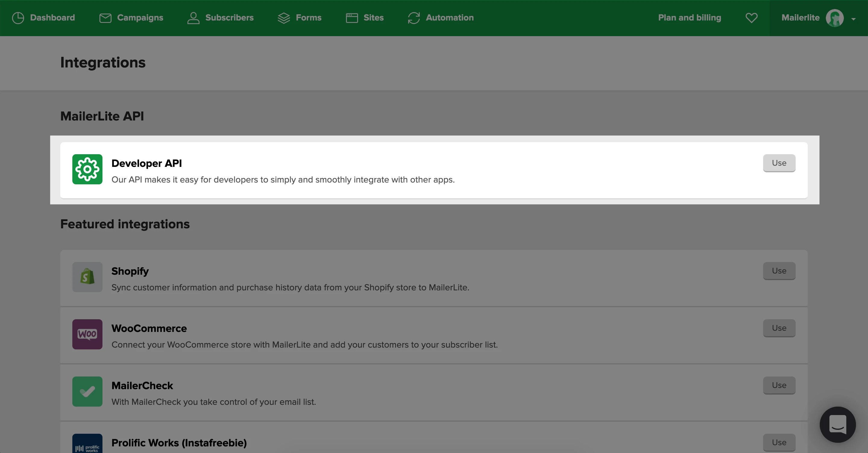Image resolution: width=868 pixels, height=453 pixels.
Task: Open the chat support bubble
Action: (x=838, y=424)
